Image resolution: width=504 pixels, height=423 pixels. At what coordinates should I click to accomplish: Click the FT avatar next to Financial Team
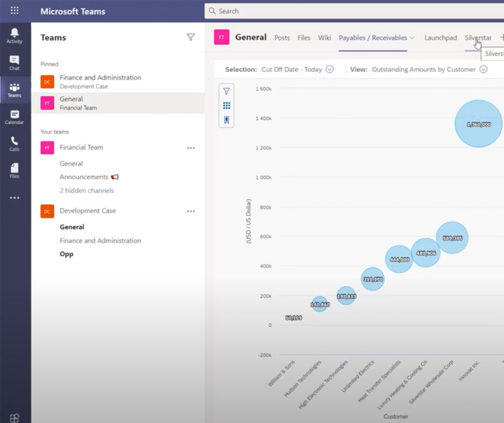[47, 148]
